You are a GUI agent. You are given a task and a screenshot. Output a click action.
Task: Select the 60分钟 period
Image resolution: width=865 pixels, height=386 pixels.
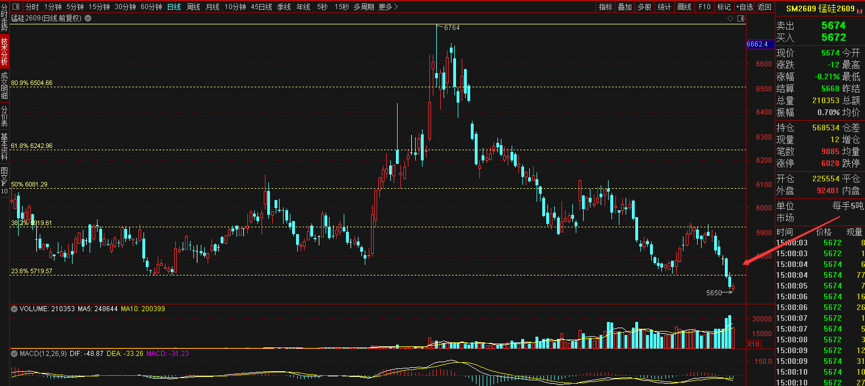coord(152,7)
